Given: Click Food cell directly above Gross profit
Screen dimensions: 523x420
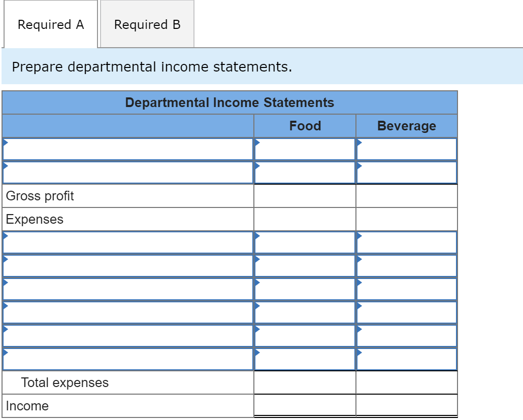Looking at the screenshot, I should 305,172.
